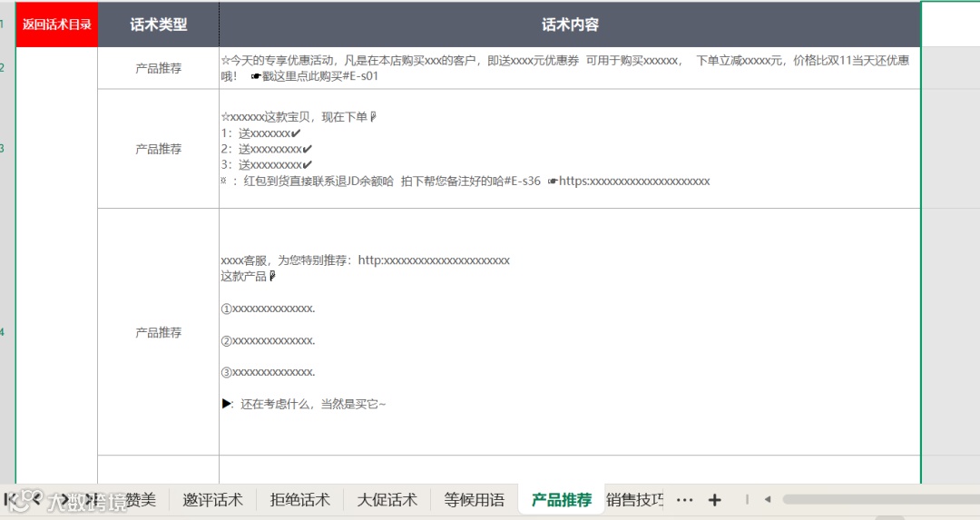Switch to the 销售技巧 sheet tab
Viewport: 980px width, 520px height.
tap(634, 500)
